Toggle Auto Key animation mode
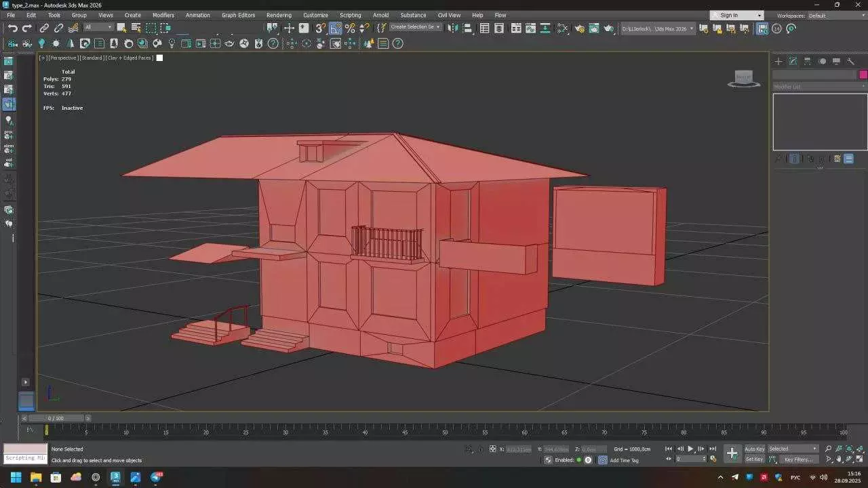This screenshot has height=488, width=868. (754, 449)
